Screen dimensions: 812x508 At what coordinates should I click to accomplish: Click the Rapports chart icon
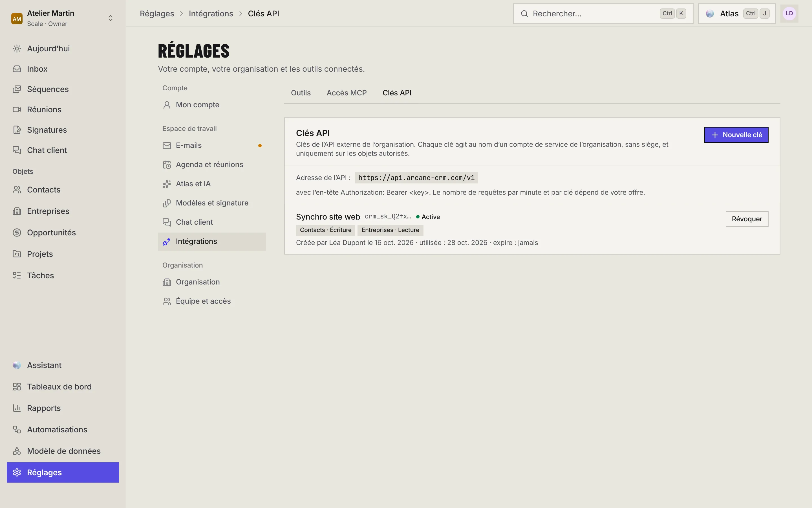coord(17,408)
